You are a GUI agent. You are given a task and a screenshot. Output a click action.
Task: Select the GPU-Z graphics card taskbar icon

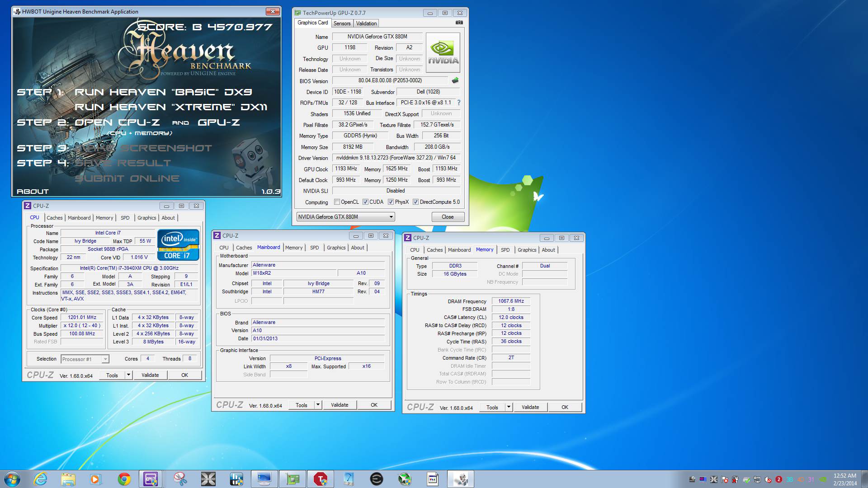pos(292,479)
